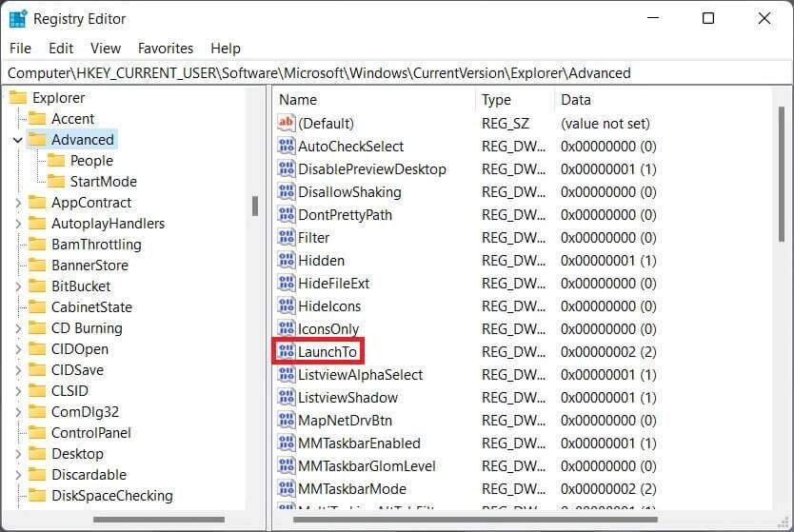Click the AutoCheckSelect value icon
Viewport: 794px width, 532px height.
click(x=287, y=146)
